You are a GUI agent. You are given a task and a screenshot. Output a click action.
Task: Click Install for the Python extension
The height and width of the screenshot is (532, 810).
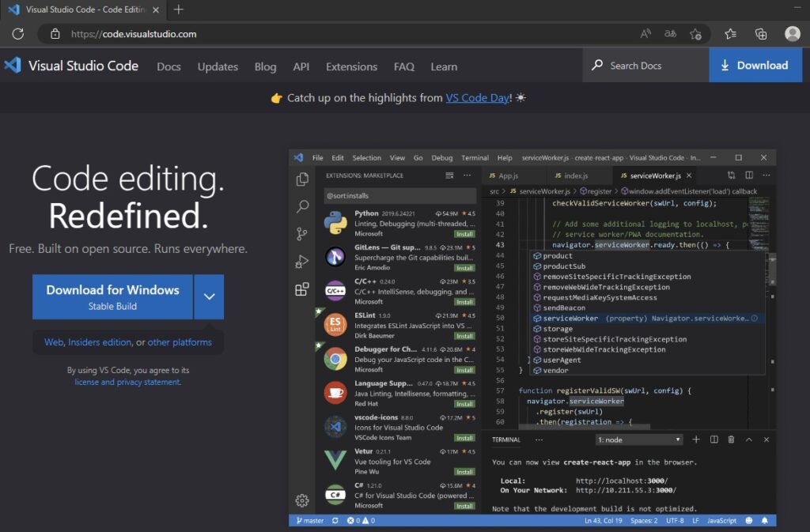click(x=464, y=234)
